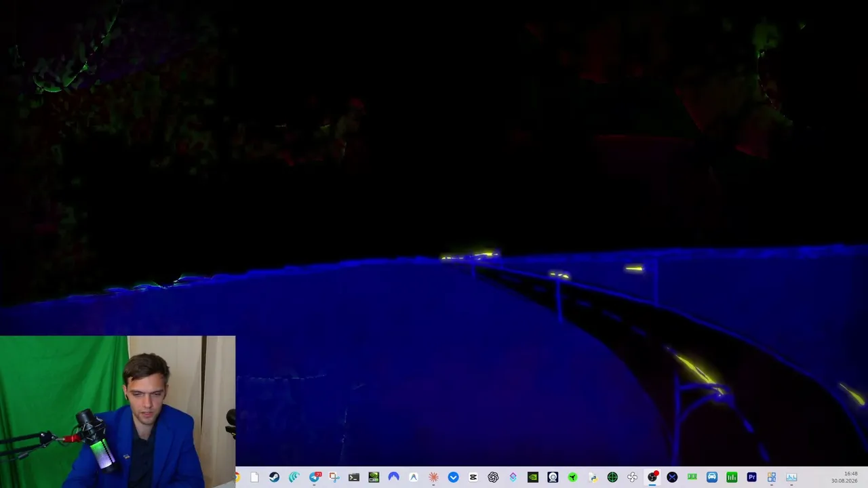The image size is (868, 488).
Task: Open the white app with blue-green A
Action: coord(413,477)
